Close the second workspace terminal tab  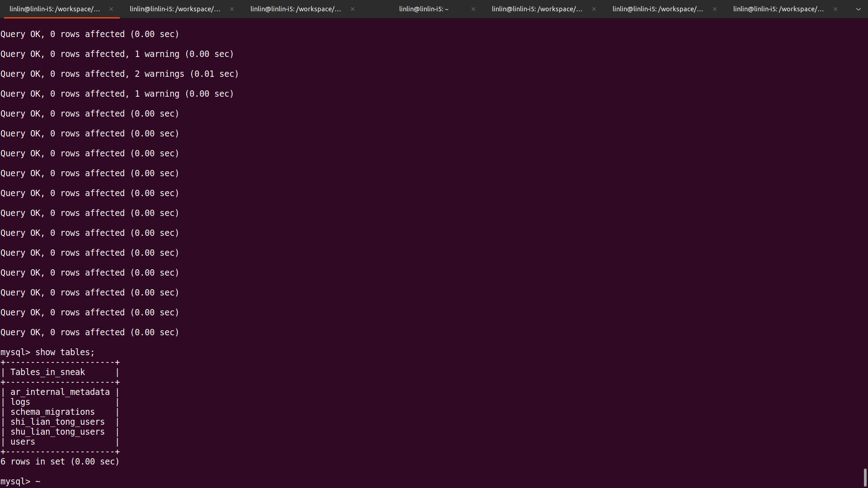(x=231, y=9)
